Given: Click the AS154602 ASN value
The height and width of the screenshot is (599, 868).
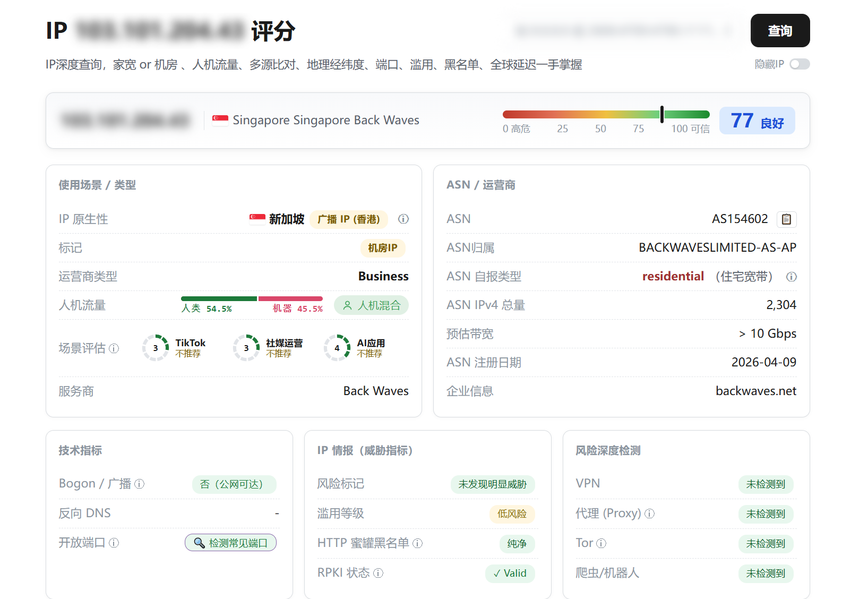Looking at the screenshot, I should [x=740, y=219].
